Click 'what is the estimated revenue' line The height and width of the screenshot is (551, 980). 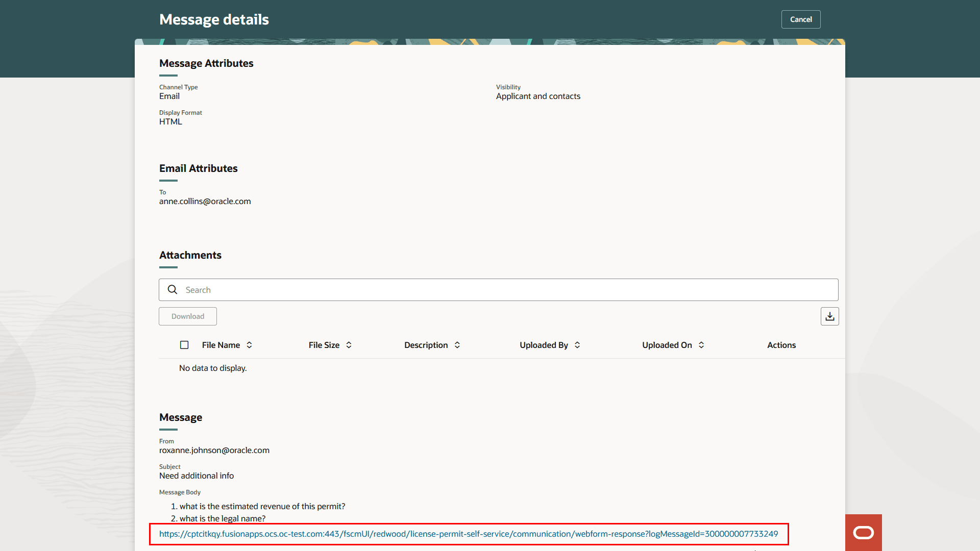(262, 506)
